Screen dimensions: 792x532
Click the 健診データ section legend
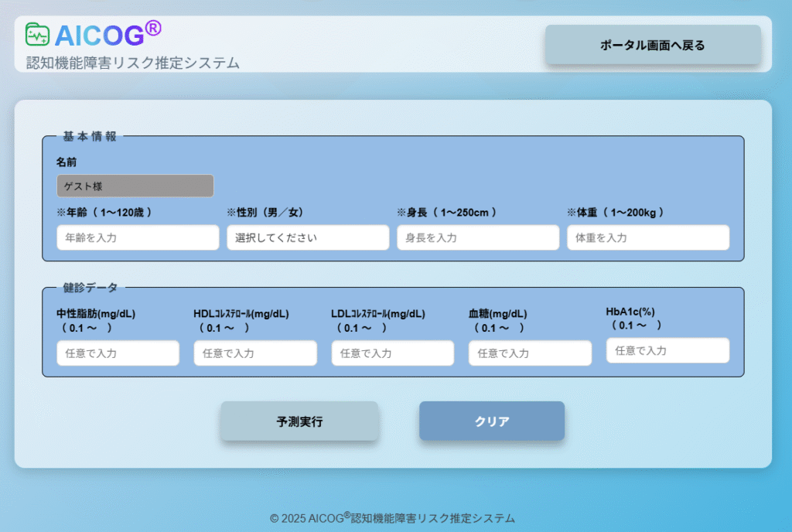point(90,288)
